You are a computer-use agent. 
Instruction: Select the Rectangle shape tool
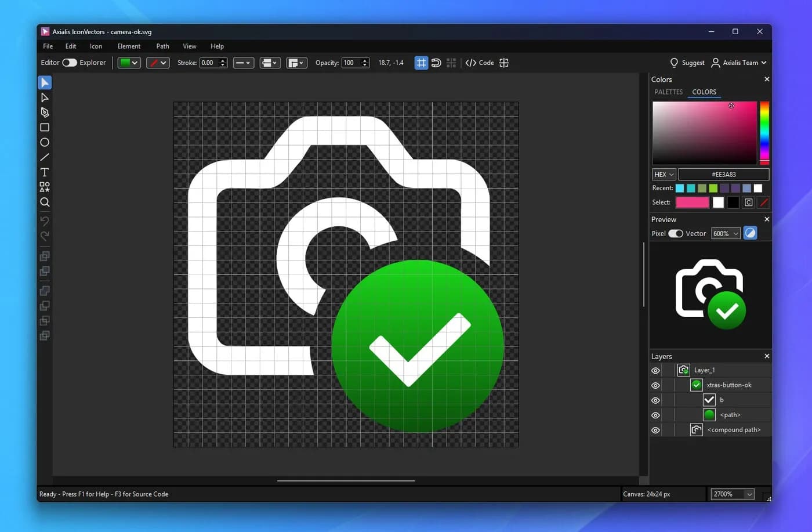45,128
